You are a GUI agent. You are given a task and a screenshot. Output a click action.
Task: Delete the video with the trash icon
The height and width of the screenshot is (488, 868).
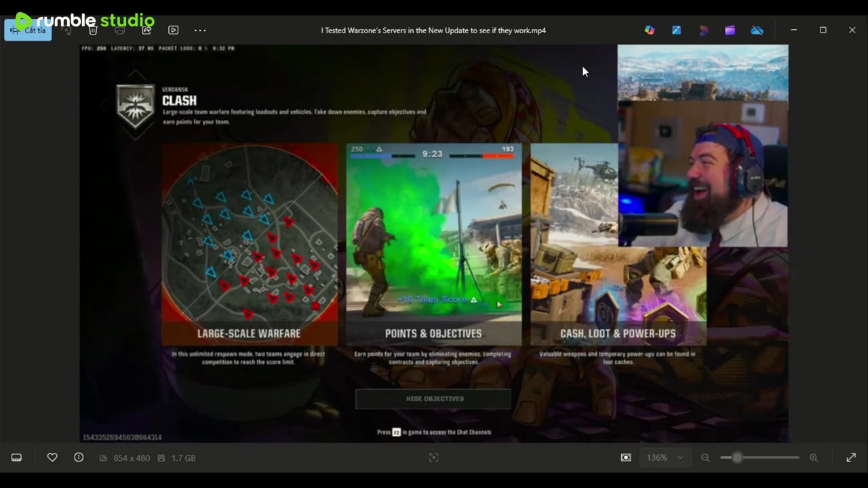coord(94,30)
